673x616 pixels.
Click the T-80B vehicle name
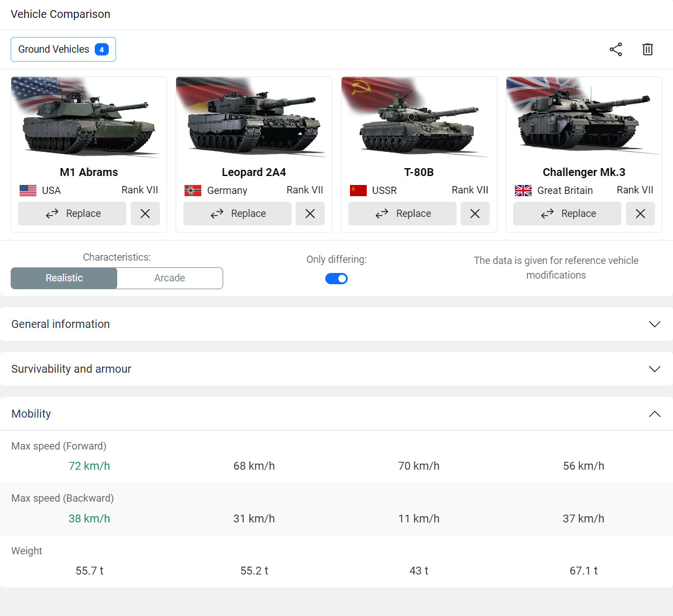[x=419, y=172]
